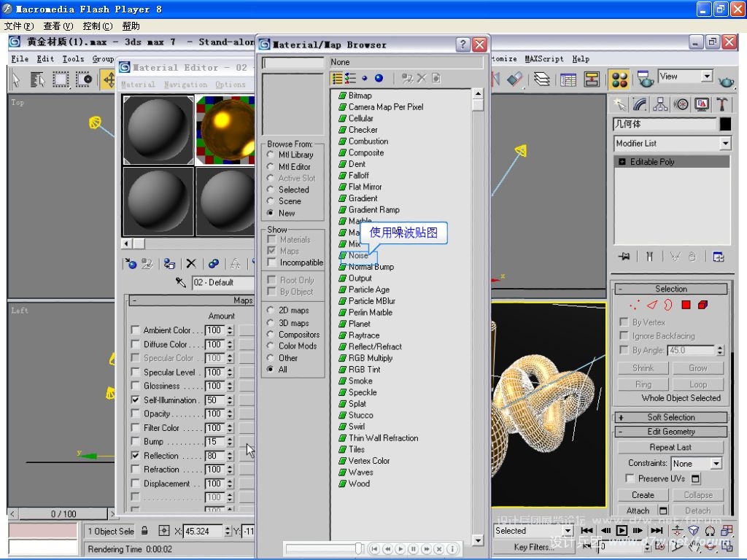Viewport: 747px width, 560px height.
Task: Collapse Selection rollout
Action: click(x=671, y=289)
